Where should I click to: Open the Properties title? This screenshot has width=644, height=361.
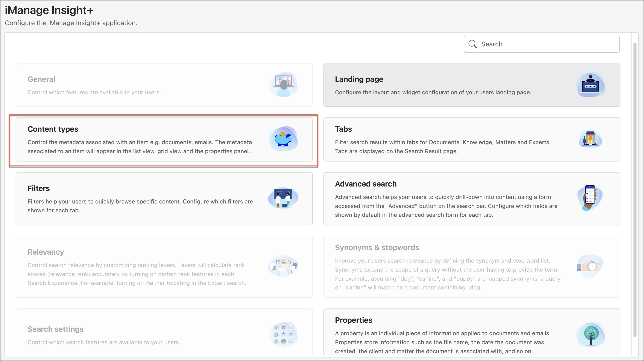[x=353, y=320]
